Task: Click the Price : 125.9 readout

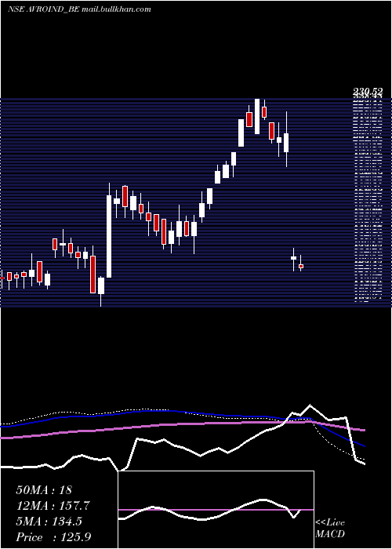Action: click(53, 537)
